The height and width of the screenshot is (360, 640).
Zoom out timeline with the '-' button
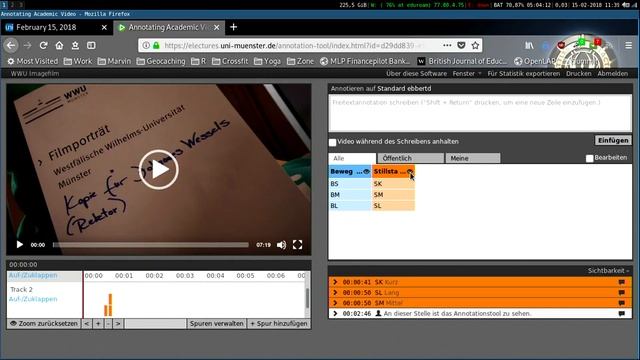108,324
